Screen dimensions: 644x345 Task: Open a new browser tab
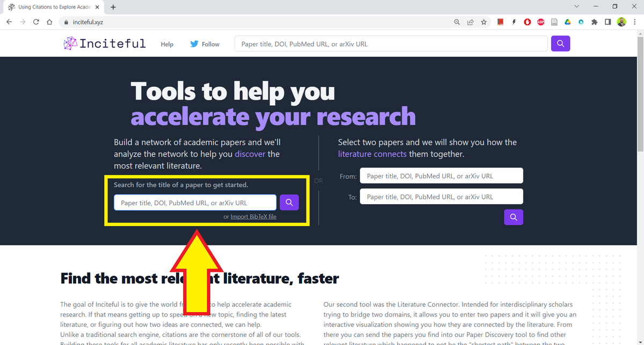tap(113, 7)
